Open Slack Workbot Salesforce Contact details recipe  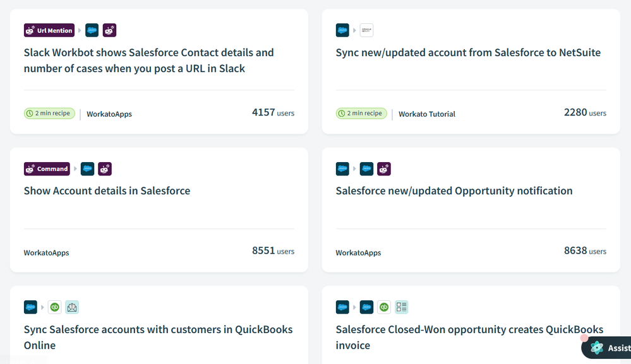(149, 61)
